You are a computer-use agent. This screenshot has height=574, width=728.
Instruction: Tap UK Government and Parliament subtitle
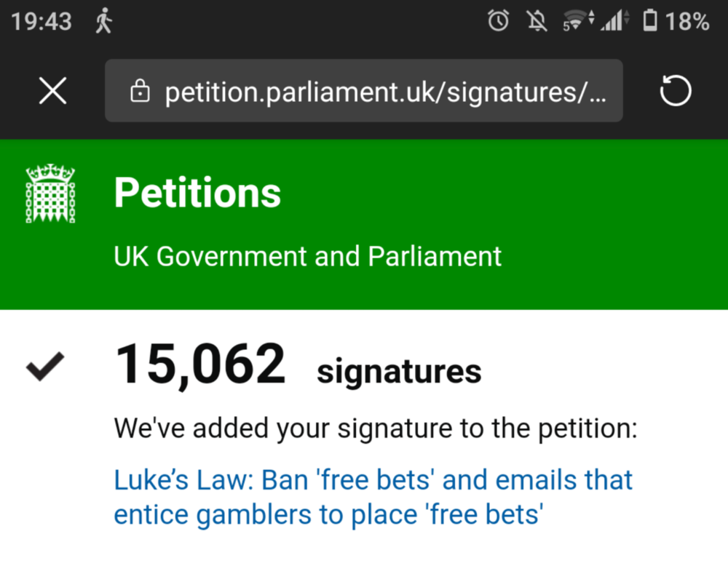pyautogui.click(x=308, y=256)
